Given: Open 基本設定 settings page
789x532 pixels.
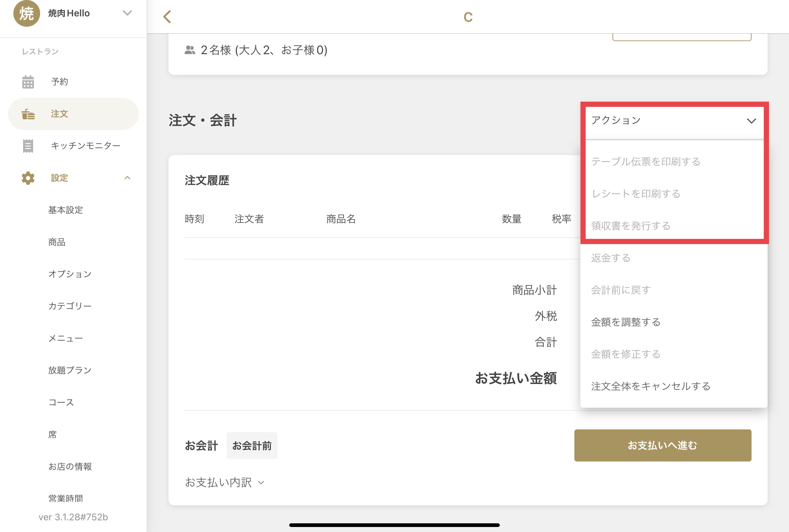Looking at the screenshot, I should 66,210.
